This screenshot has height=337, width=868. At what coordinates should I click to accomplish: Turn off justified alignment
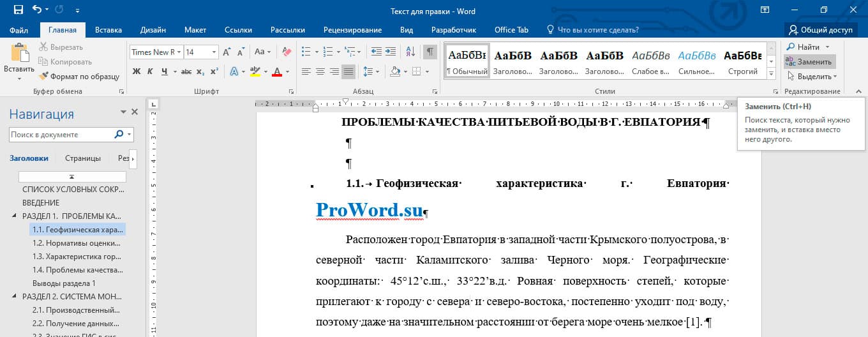tap(348, 71)
